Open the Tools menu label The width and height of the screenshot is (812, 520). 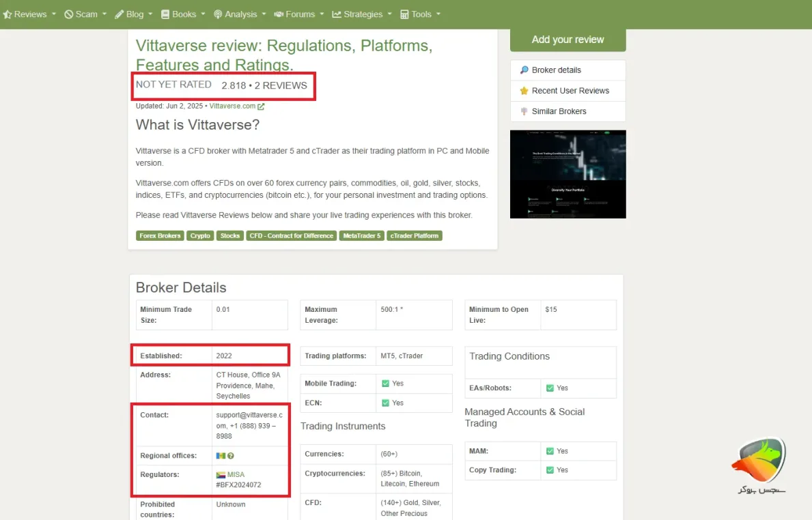tap(421, 14)
